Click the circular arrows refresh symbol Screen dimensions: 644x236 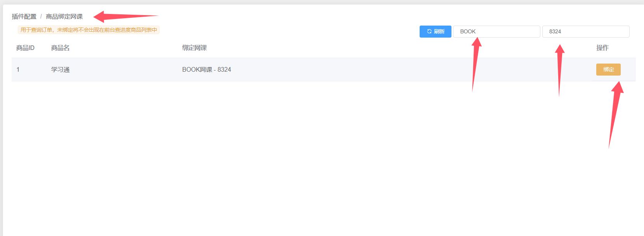tap(429, 31)
